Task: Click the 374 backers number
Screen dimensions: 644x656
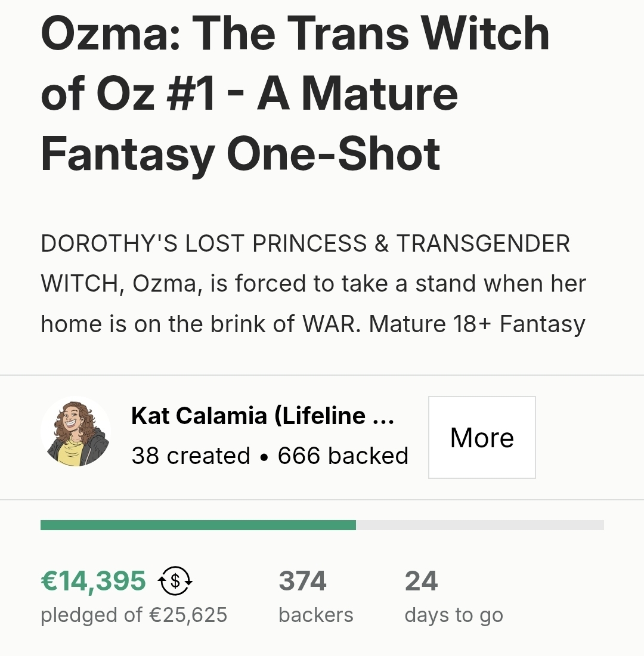Action: click(302, 581)
